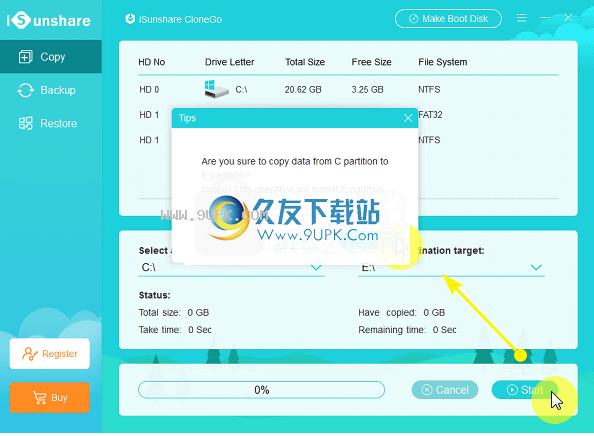
Task: Click the Backup circular arrows icon
Action: [26, 90]
